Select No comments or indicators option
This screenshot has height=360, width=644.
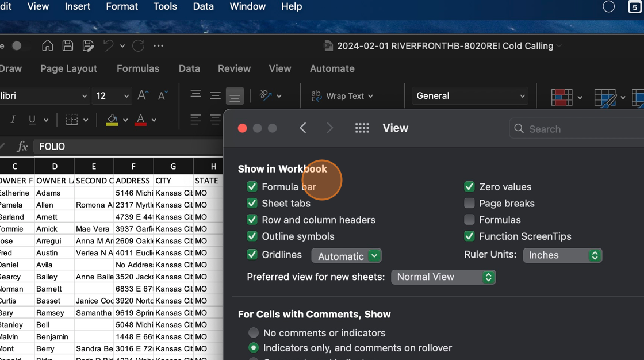pyautogui.click(x=254, y=333)
